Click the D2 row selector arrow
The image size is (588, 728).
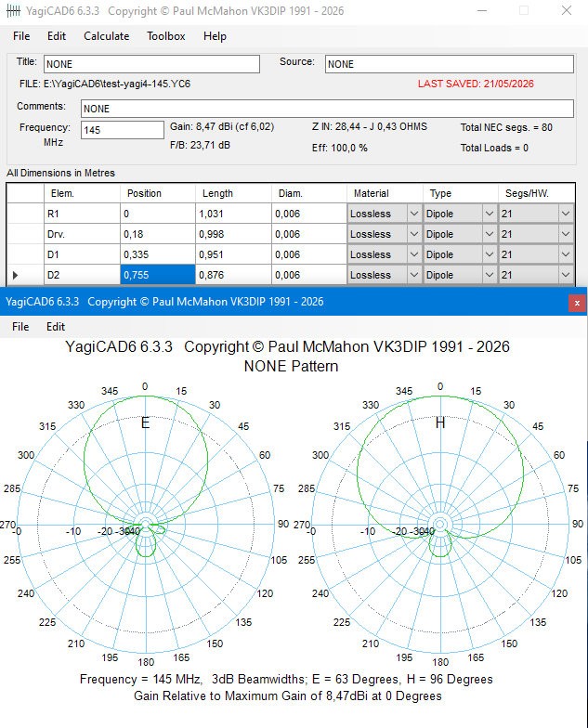(x=15, y=275)
